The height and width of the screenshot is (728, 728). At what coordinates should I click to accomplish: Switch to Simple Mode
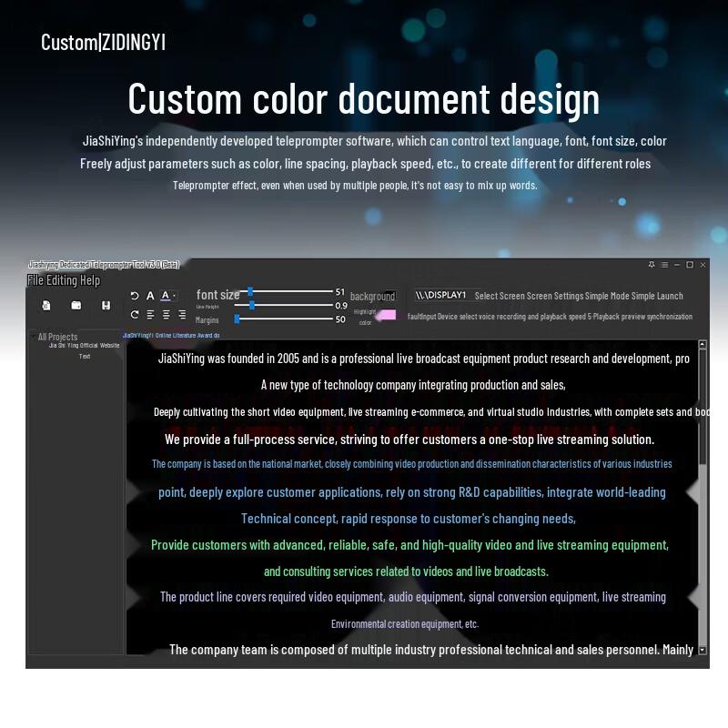[607, 297]
